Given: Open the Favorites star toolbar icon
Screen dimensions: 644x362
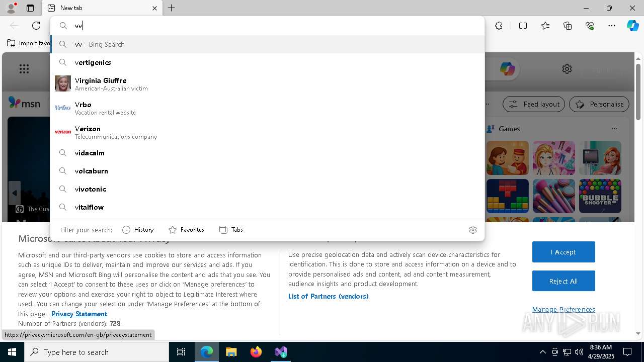Looking at the screenshot, I should 545,26.
